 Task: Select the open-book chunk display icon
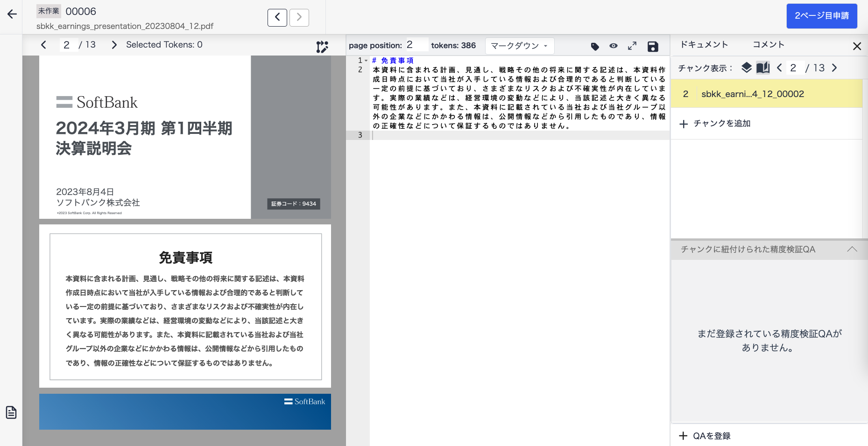pyautogui.click(x=763, y=68)
